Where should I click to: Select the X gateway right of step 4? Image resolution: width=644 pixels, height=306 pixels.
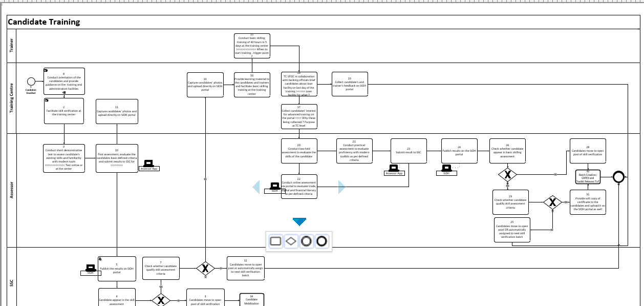tap(161, 300)
